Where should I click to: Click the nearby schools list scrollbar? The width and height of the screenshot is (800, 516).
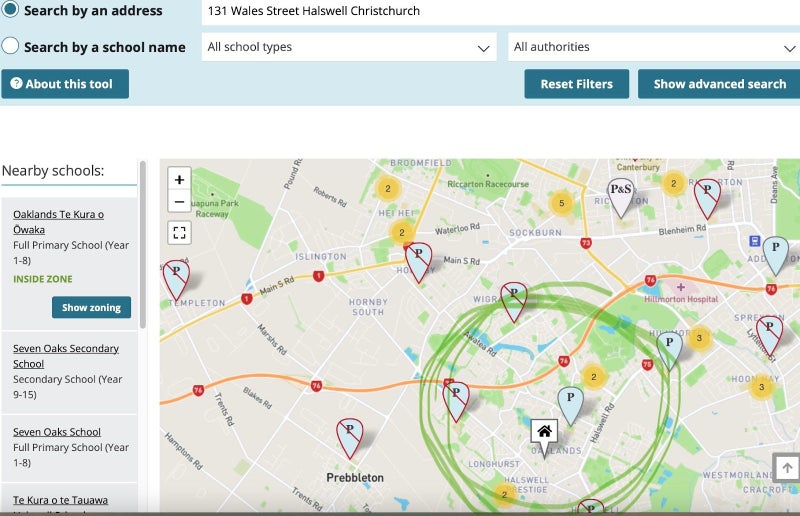pyautogui.click(x=142, y=250)
